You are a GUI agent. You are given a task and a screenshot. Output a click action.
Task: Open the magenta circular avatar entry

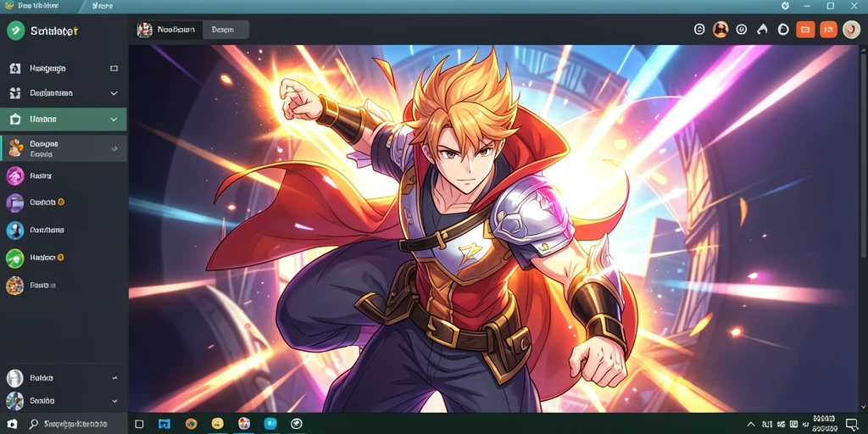(x=15, y=176)
